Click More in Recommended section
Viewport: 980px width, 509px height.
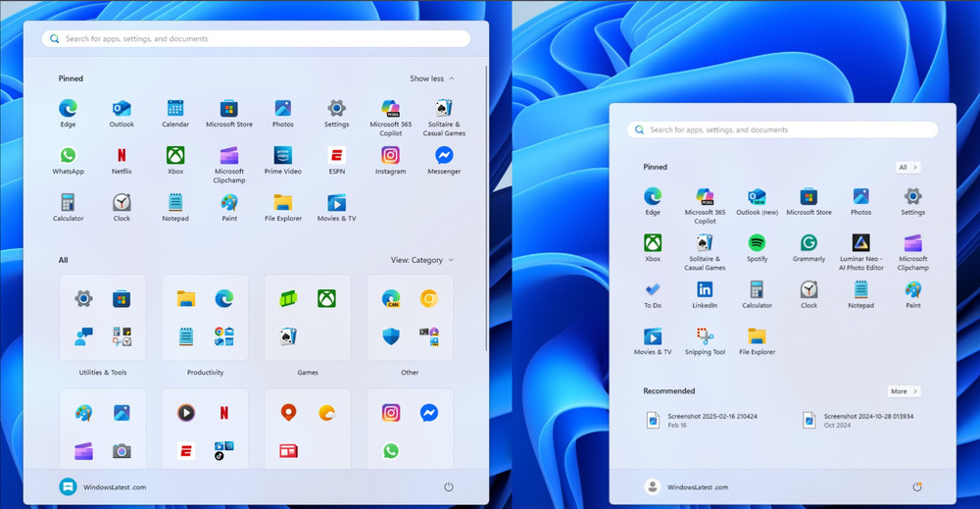(x=904, y=391)
